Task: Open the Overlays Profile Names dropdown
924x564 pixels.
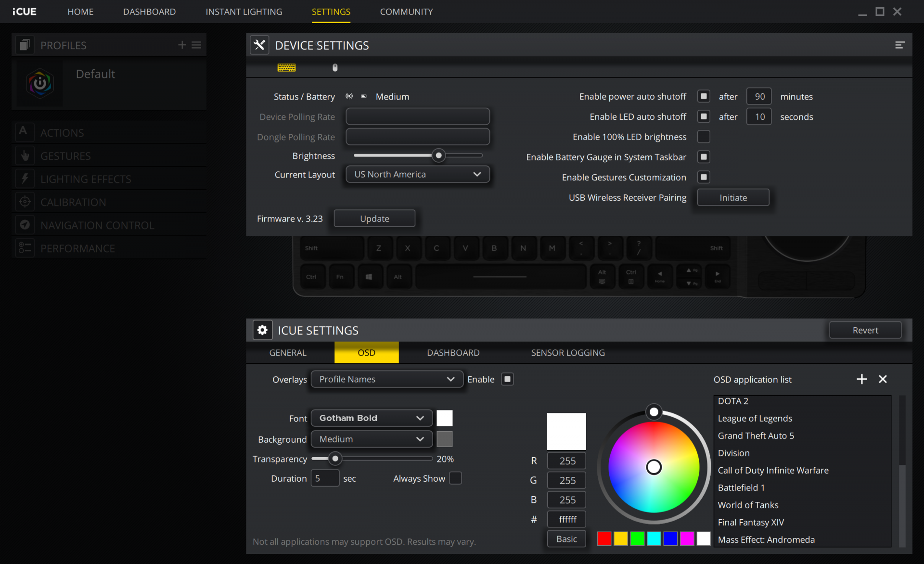Action: [x=386, y=379]
